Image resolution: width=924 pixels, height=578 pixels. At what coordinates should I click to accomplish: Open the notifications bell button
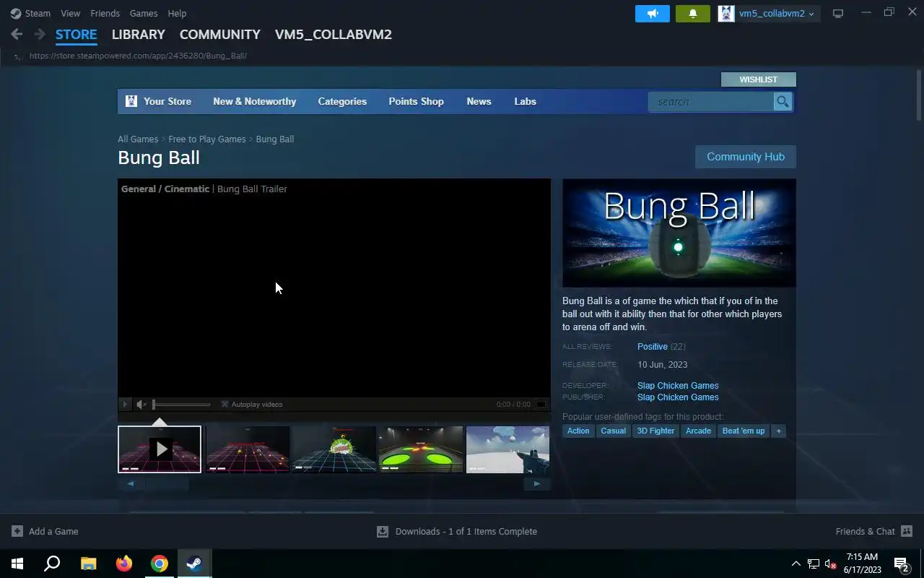693,14
